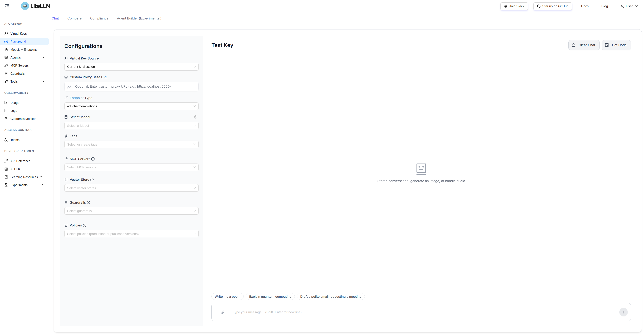This screenshot has height=336, width=644.
Task: Switch to Agent Builder (Experimental) tab
Action: (x=139, y=18)
